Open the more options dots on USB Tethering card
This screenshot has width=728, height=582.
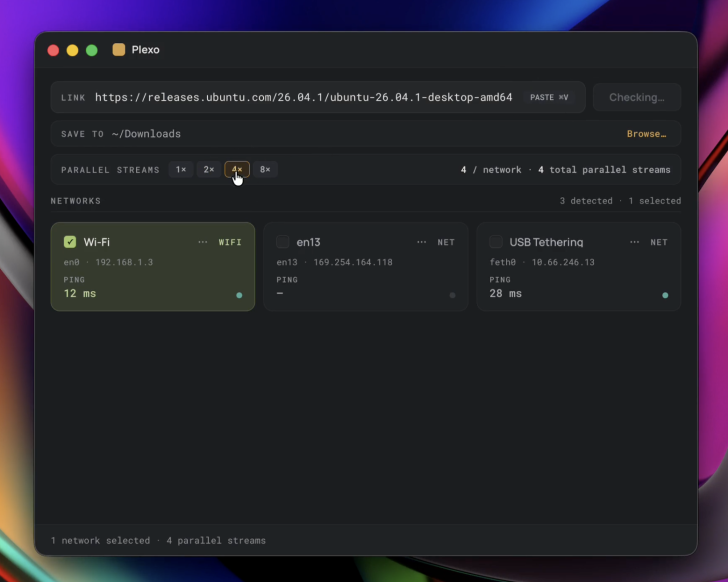(635, 242)
